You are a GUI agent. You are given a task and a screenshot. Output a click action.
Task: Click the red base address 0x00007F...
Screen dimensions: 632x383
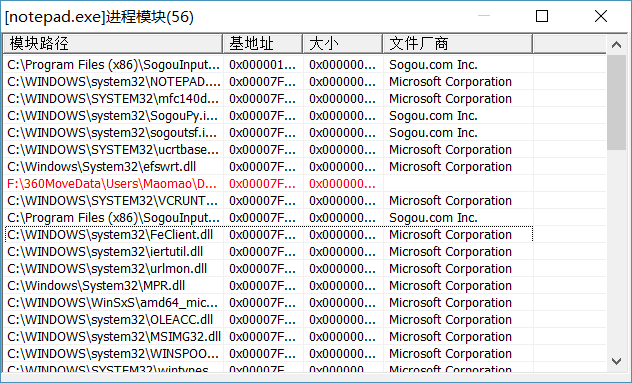coord(262,184)
